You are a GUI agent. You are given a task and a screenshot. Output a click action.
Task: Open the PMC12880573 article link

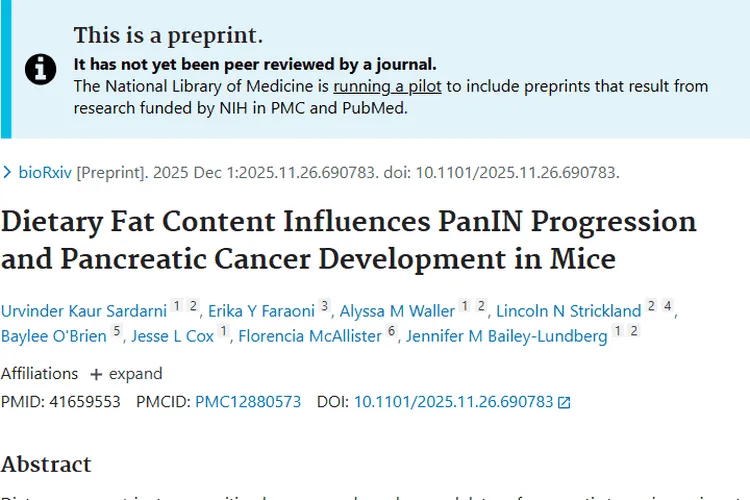pyautogui.click(x=248, y=402)
